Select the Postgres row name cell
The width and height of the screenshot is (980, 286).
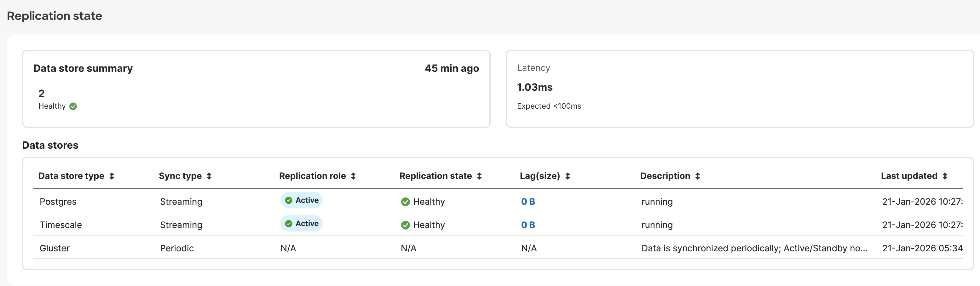[58, 202]
